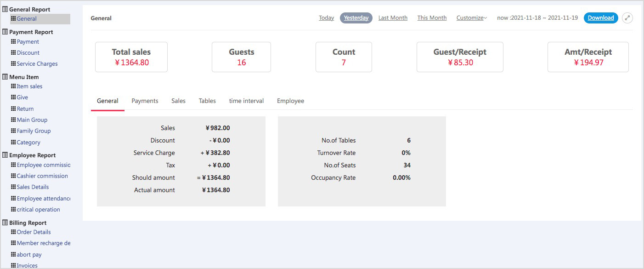This screenshot has width=644, height=269.
Task: Switch to the Payments tab
Action: pos(145,101)
